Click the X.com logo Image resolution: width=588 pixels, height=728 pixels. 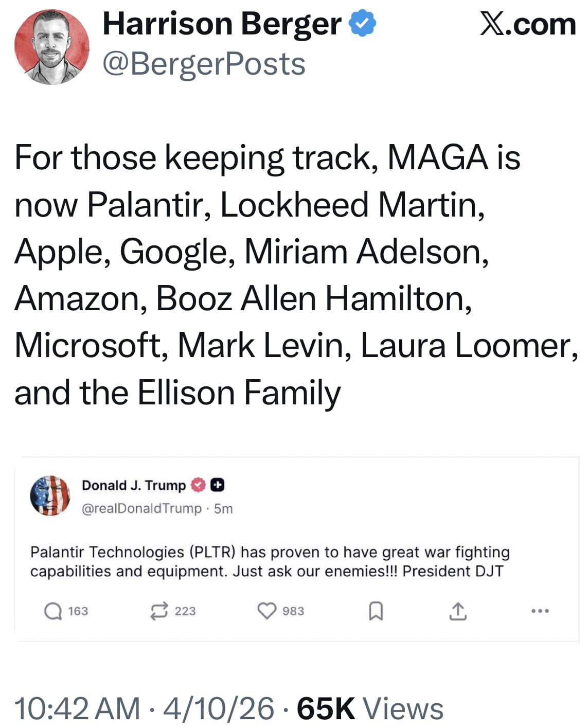tap(528, 24)
